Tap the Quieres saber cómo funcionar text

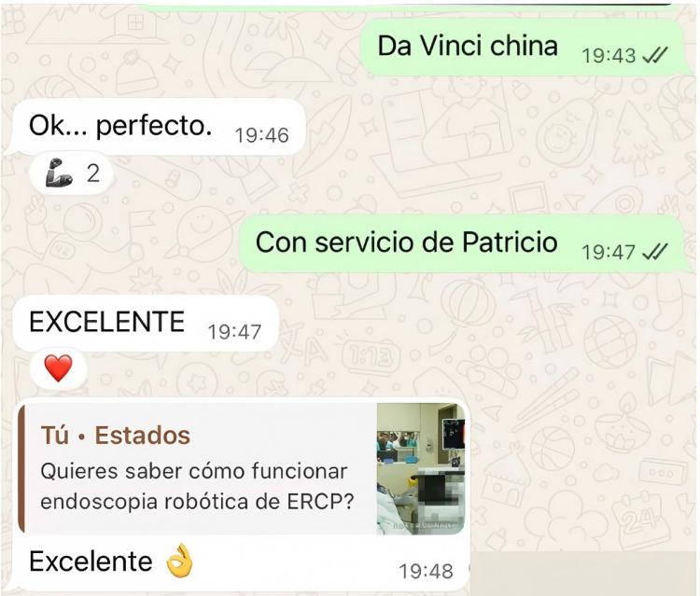click(x=194, y=471)
